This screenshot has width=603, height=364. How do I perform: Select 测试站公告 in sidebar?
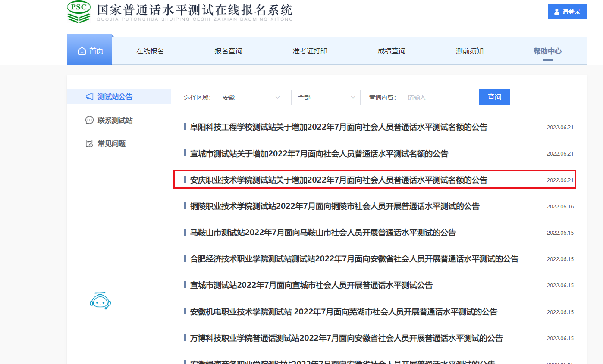(119, 96)
